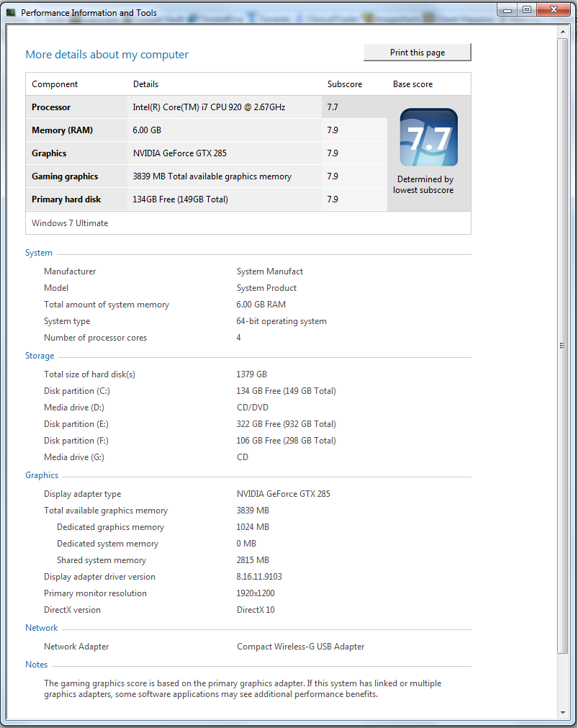The height and width of the screenshot is (728, 578).
Task: Click the 7.7 base score Windows badge
Action: (x=428, y=137)
